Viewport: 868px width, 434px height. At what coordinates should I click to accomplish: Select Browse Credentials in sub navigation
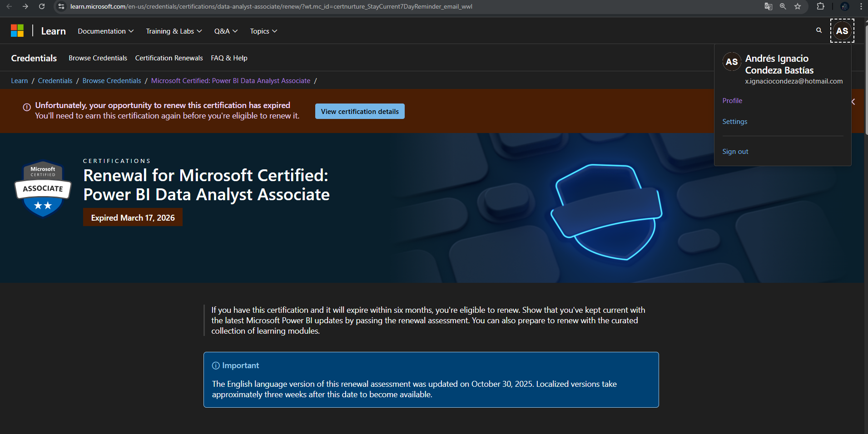click(x=98, y=58)
